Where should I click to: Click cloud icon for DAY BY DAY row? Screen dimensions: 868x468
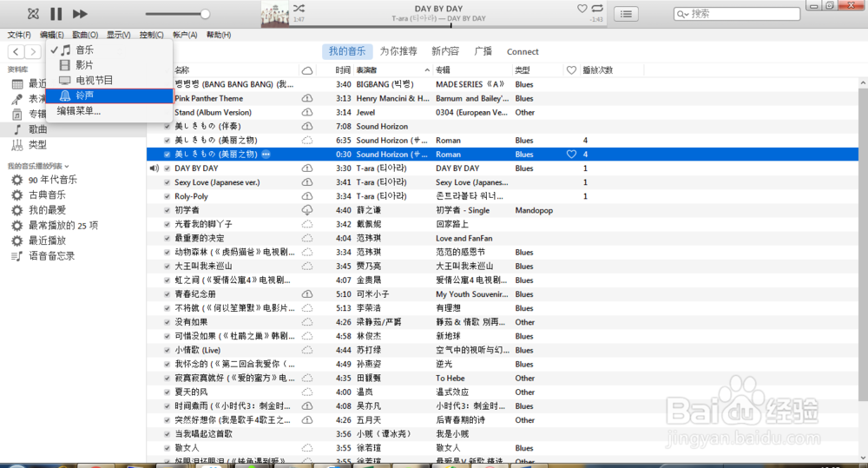[307, 168]
